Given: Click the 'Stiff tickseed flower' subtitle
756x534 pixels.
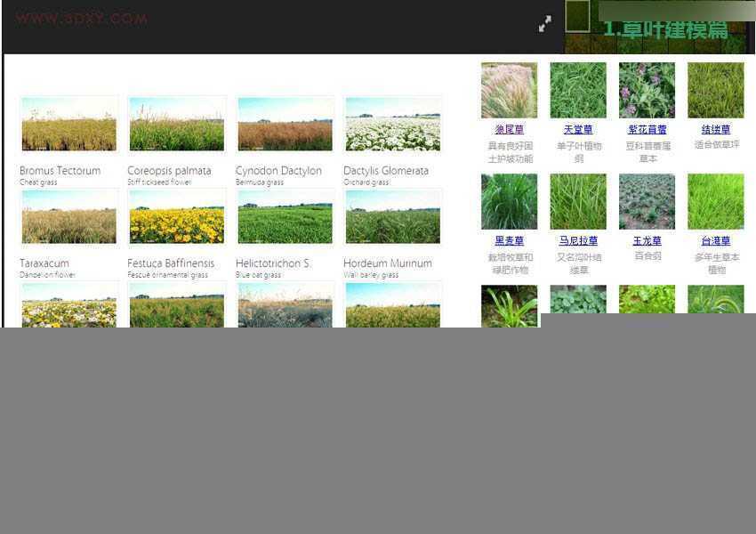Looking at the screenshot, I should 159,182.
